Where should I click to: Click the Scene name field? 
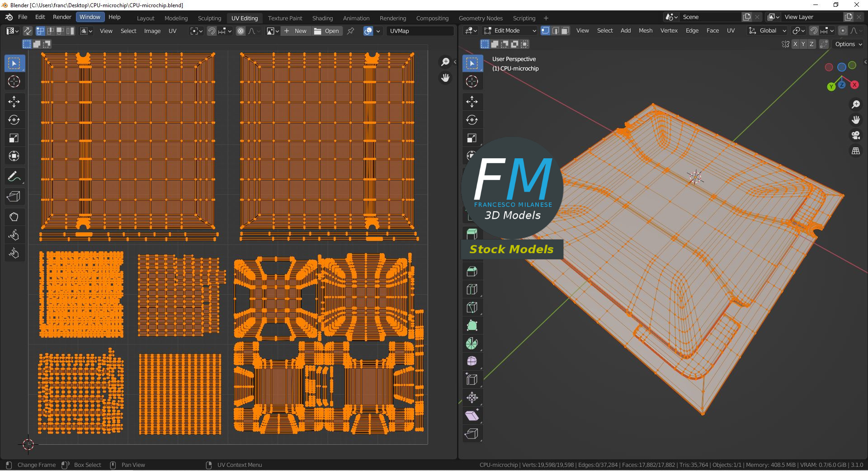[711, 17]
